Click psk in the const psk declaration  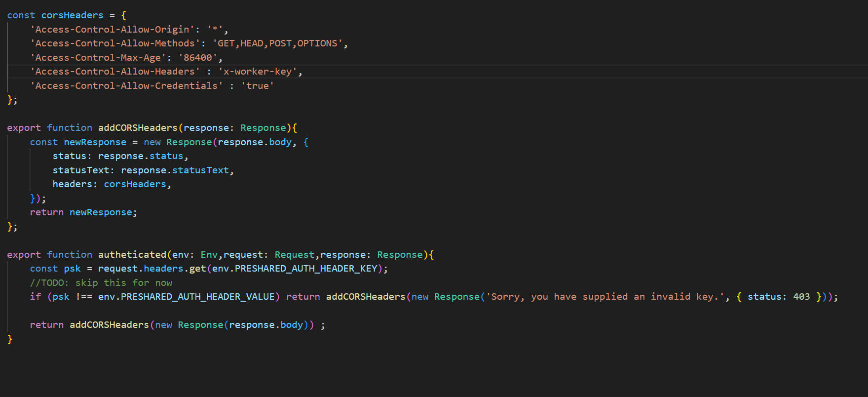tap(73, 269)
